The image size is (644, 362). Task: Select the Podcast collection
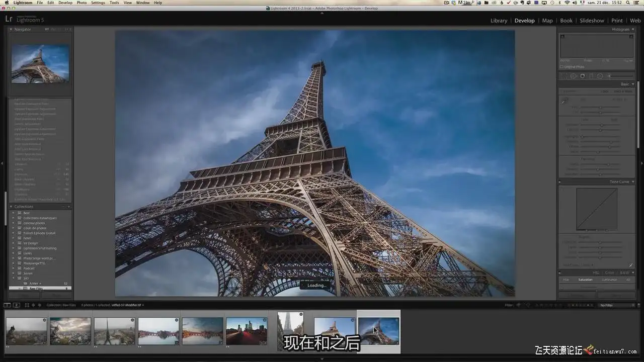(29, 268)
